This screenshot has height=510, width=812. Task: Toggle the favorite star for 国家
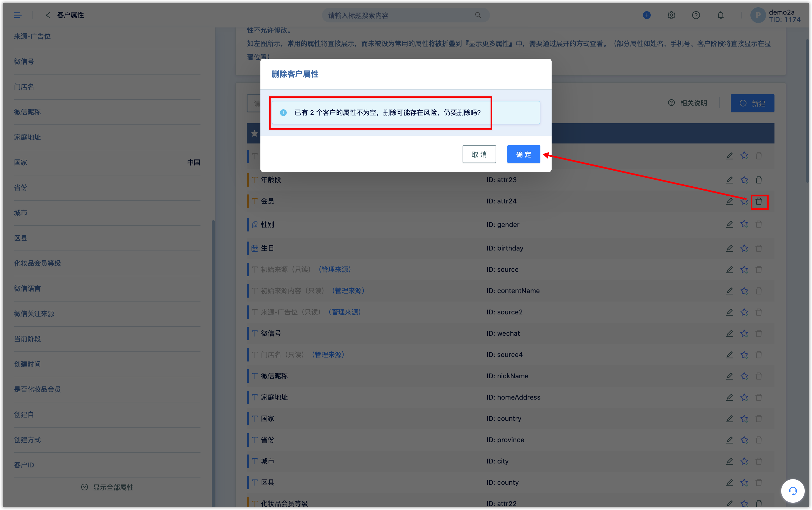[x=744, y=419]
